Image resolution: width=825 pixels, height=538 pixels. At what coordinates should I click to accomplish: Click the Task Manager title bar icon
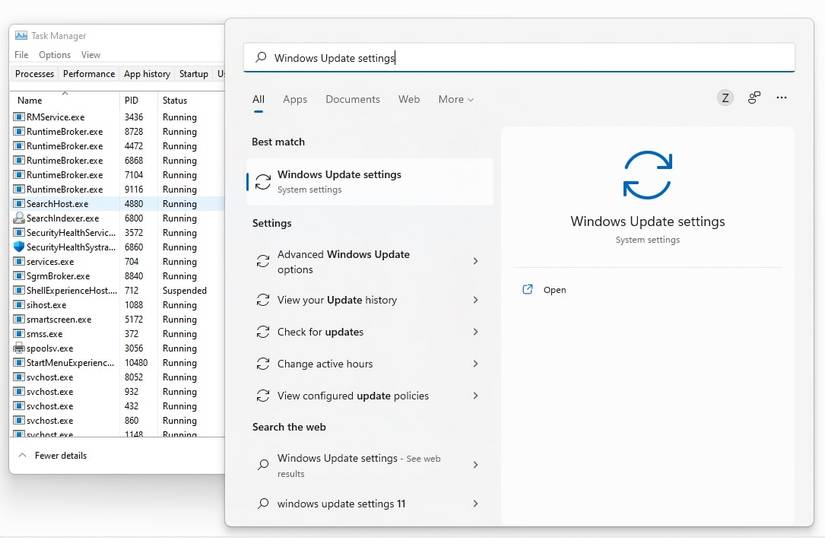[x=21, y=36]
